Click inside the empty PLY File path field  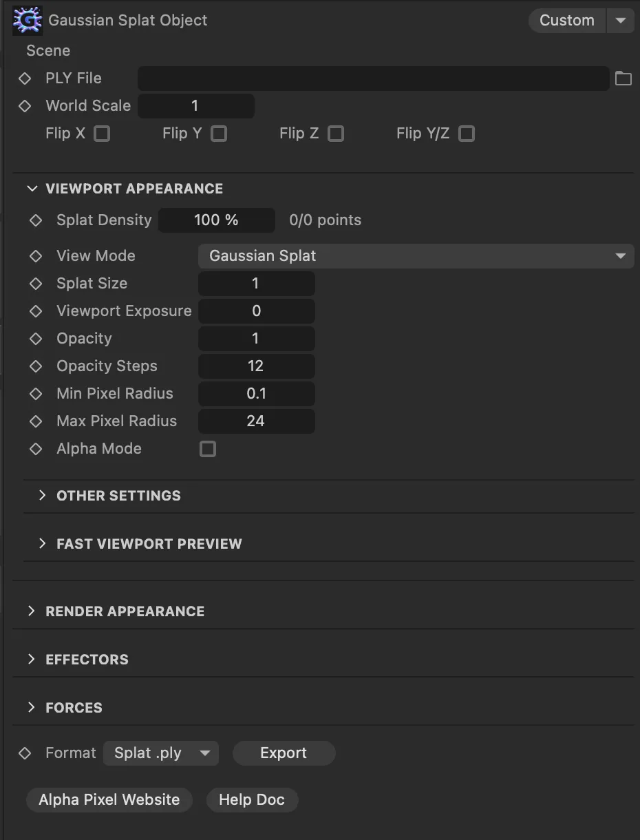point(373,78)
